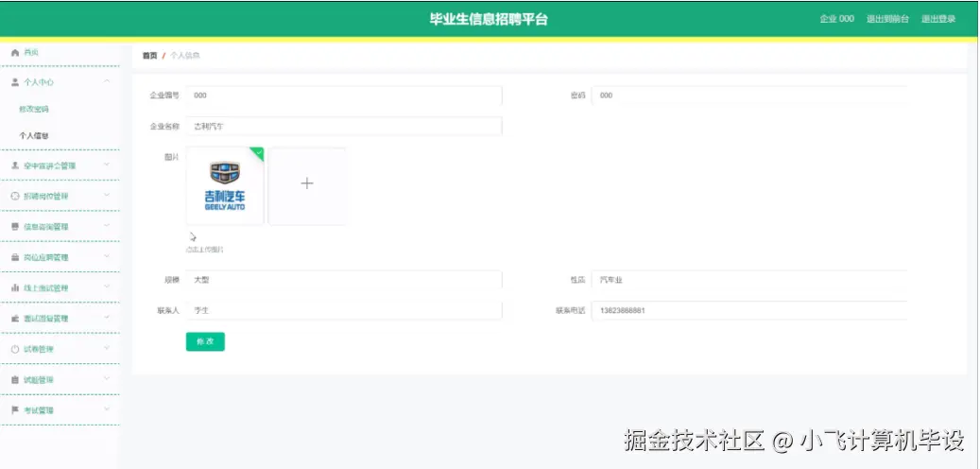Expand the 考试管理 chevron
Viewport: 980px width, 469px height.
tap(107, 409)
